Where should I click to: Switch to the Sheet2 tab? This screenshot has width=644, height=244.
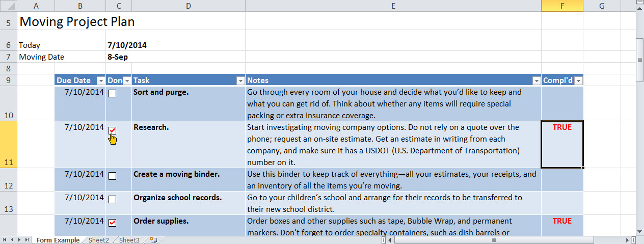(x=99, y=240)
